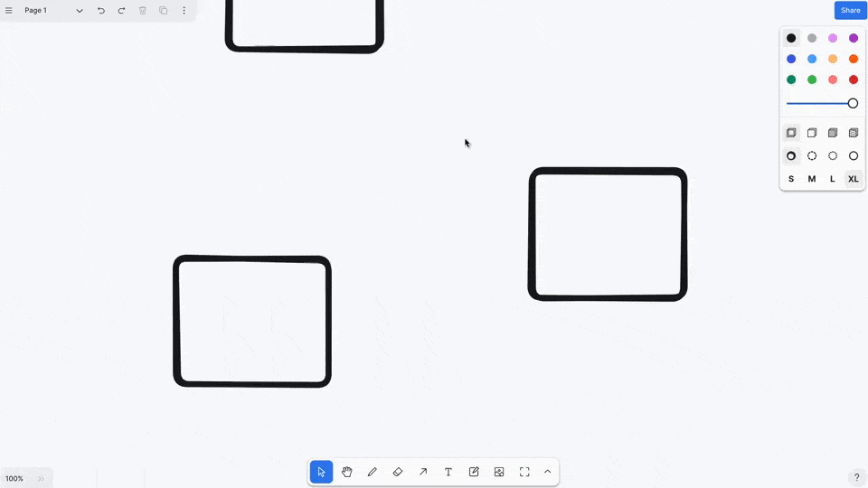
Task: Select the dashed line style
Action: (812, 156)
